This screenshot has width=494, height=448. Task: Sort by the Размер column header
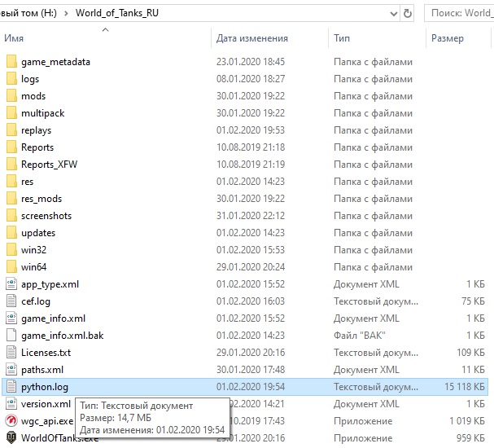pos(448,38)
